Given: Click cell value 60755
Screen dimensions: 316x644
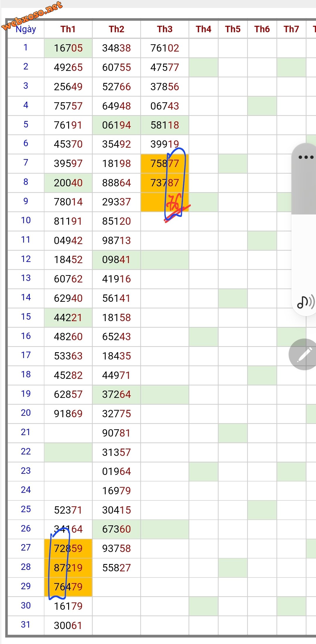Looking at the screenshot, I should point(116,67).
